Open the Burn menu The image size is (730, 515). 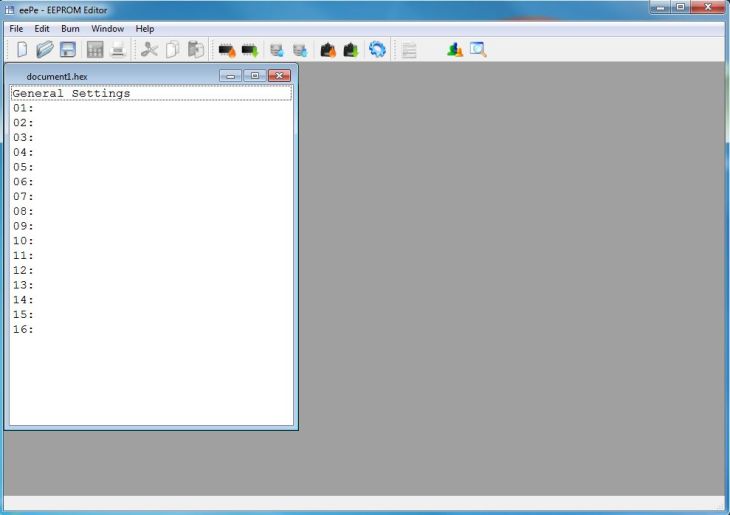[70, 29]
